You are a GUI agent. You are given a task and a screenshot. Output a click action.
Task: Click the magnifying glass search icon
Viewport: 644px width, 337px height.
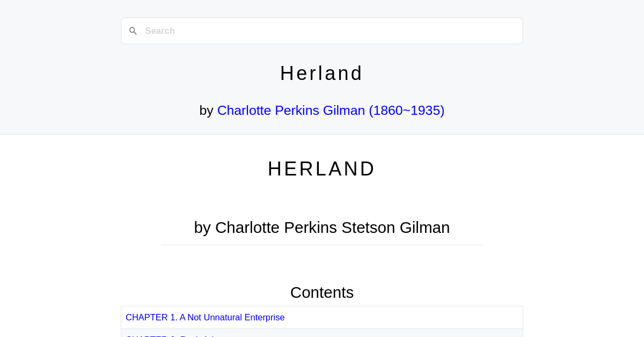pos(133,31)
